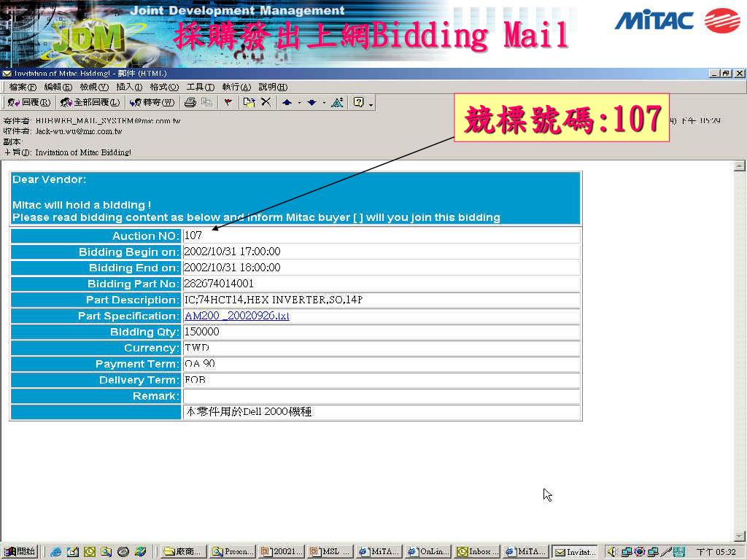Minimize the mail window
Image resolution: width=747 pixels, height=560 pixels.
tap(715, 74)
